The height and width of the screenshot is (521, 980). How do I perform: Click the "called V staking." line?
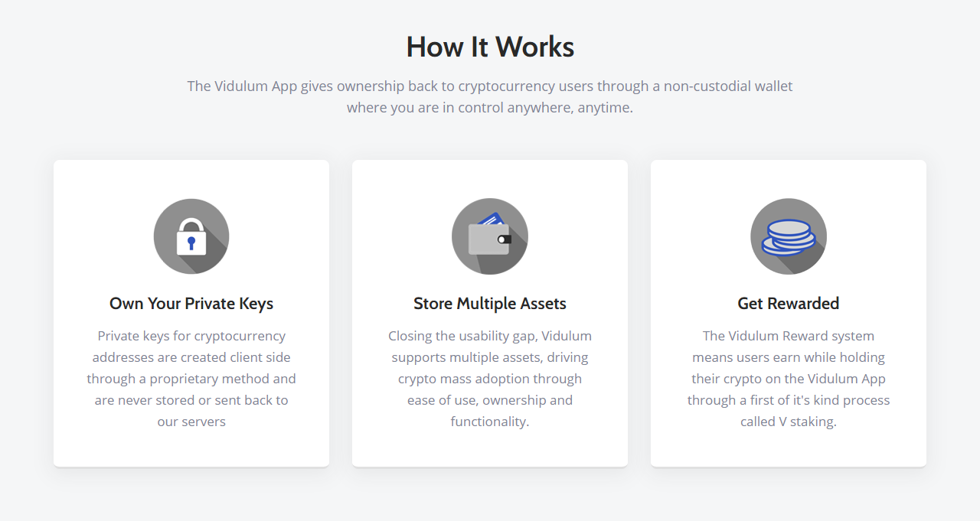[x=789, y=422]
